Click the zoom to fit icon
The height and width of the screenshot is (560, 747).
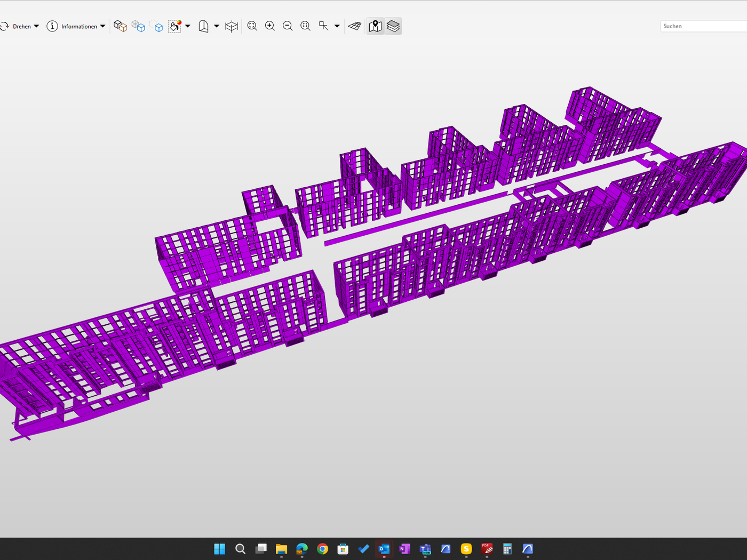[x=252, y=26]
